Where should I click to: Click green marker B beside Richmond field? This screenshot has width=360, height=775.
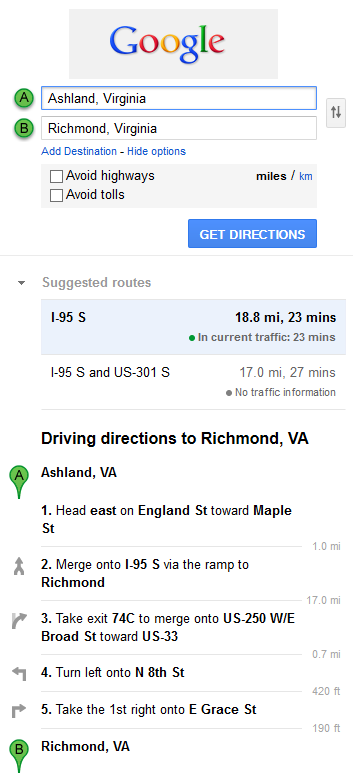(23, 129)
